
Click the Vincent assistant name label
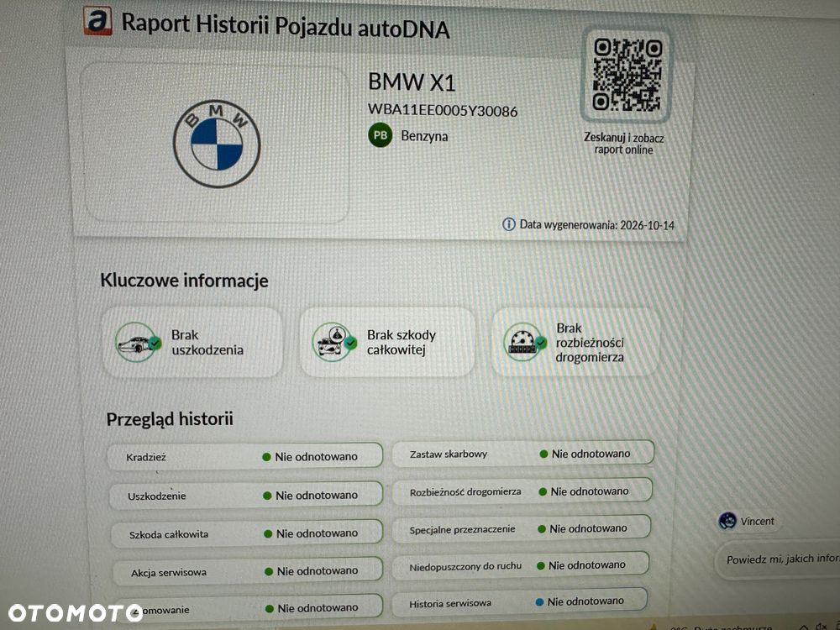(758, 521)
